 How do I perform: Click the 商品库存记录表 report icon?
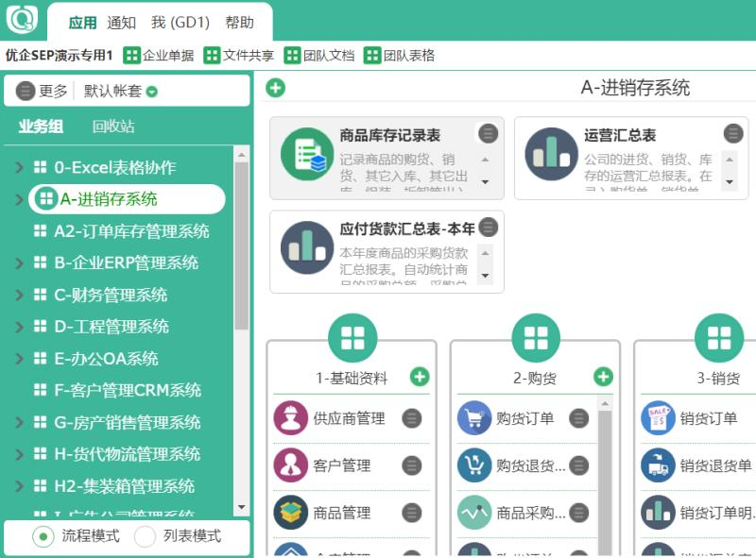pyautogui.click(x=307, y=153)
